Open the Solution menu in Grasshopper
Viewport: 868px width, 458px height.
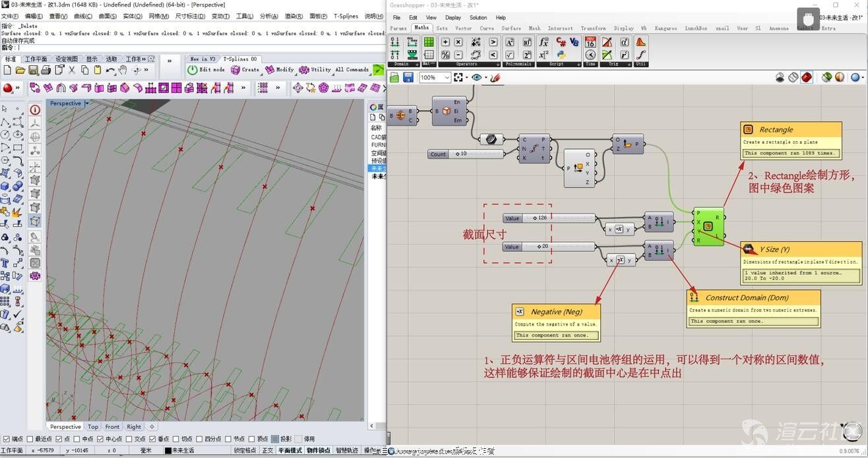[478, 18]
